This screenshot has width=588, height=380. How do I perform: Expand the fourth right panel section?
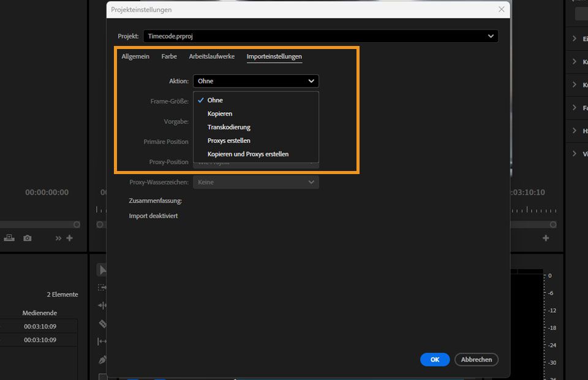574,108
